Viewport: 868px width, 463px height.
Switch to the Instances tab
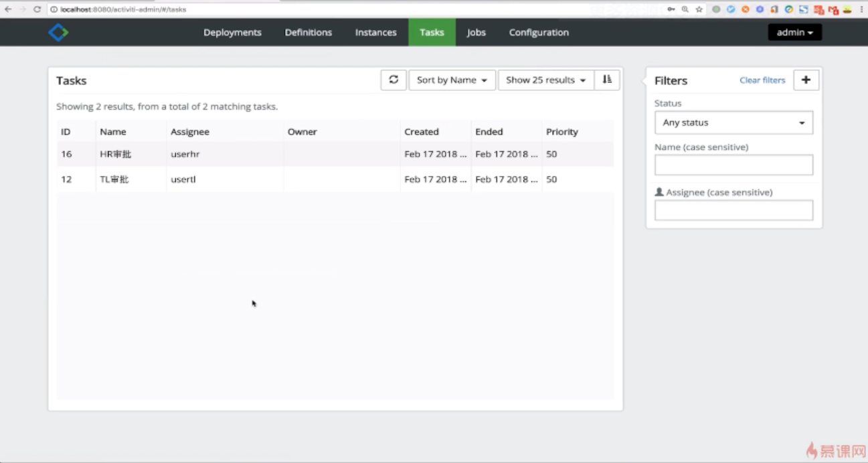coord(375,32)
